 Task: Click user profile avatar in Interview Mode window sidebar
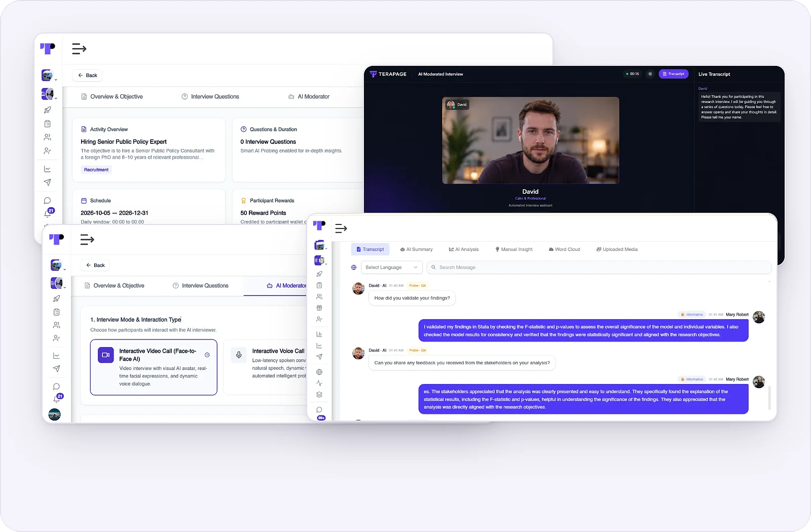pyautogui.click(x=55, y=414)
